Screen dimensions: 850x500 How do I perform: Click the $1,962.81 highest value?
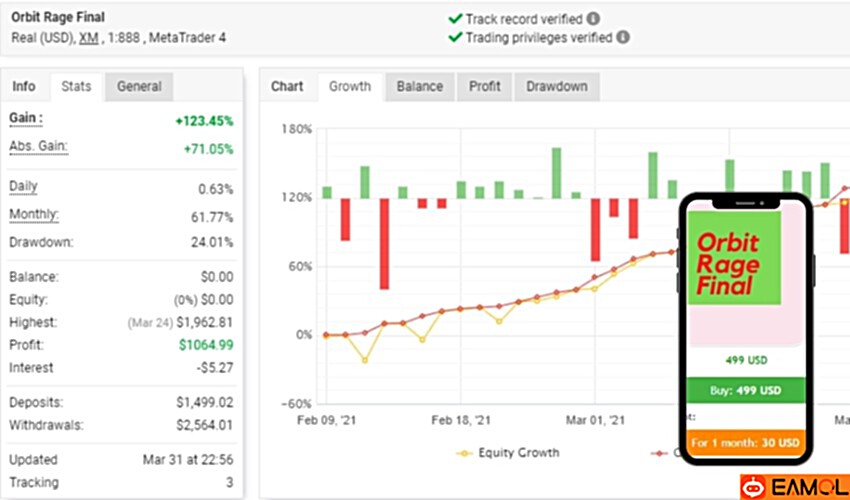click(204, 323)
